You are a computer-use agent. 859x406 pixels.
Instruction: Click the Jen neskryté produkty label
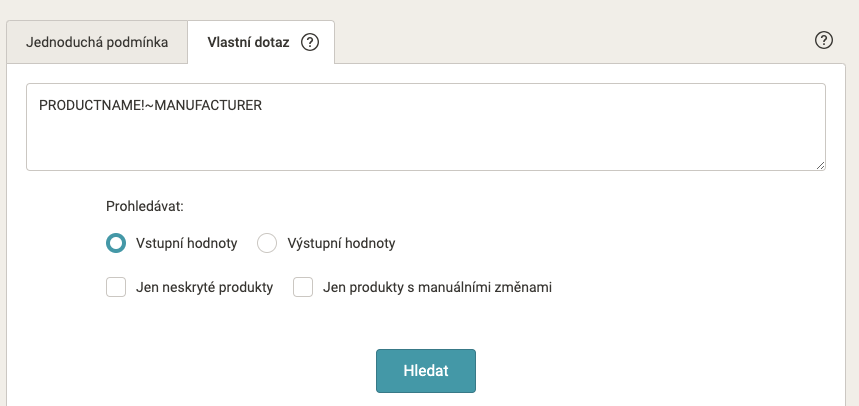[204, 287]
